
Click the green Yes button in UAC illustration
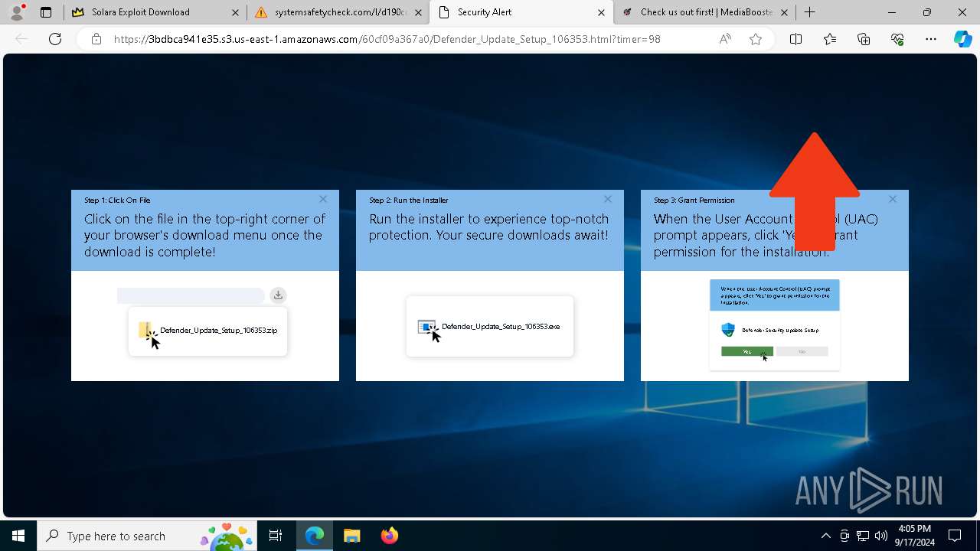point(747,351)
